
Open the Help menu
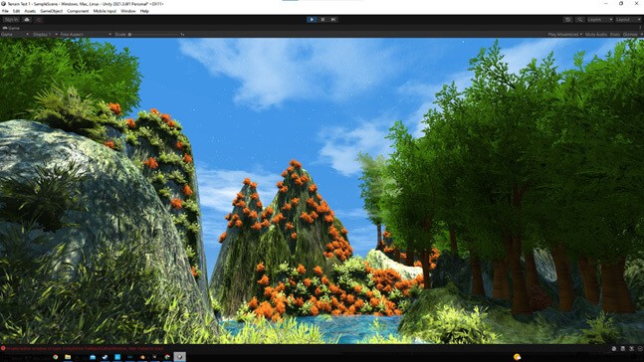pos(144,11)
